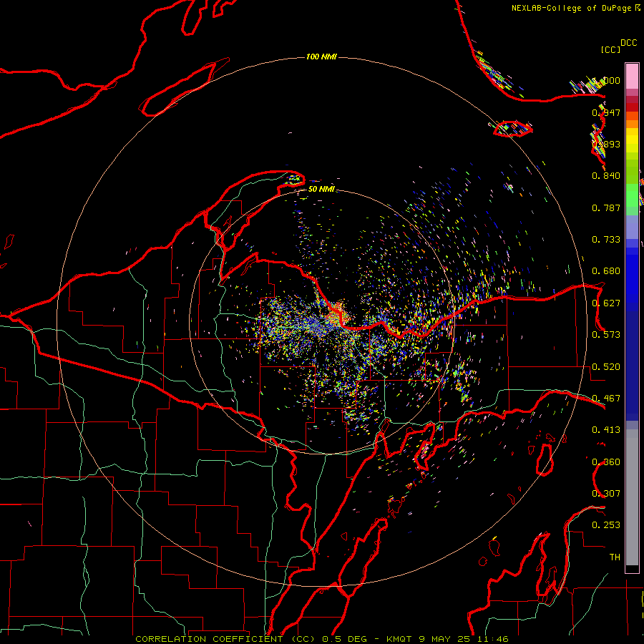Screen dimensions: 644x644
Task: Click the NEXLAB-College of DuPage credit text
Action: [575, 8]
